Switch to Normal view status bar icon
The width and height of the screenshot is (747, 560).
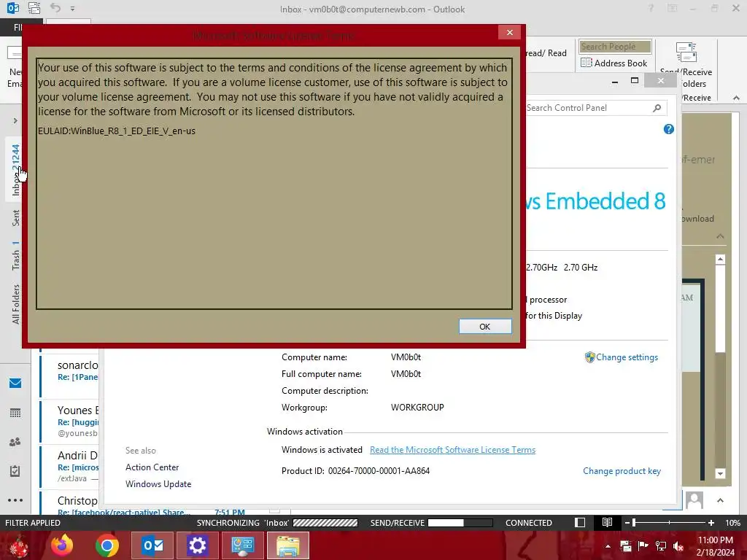point(580,523)
